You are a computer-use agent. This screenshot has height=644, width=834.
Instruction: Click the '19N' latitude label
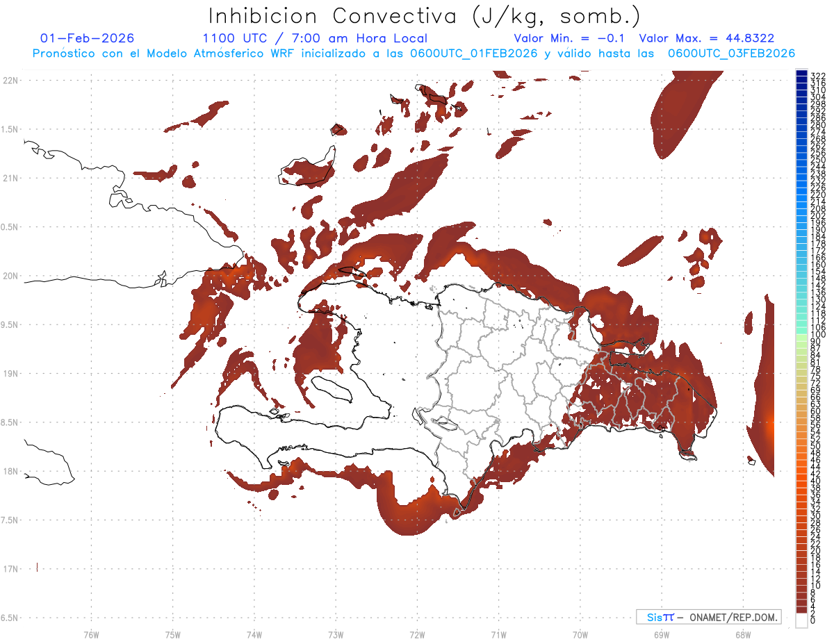[10, 374]
